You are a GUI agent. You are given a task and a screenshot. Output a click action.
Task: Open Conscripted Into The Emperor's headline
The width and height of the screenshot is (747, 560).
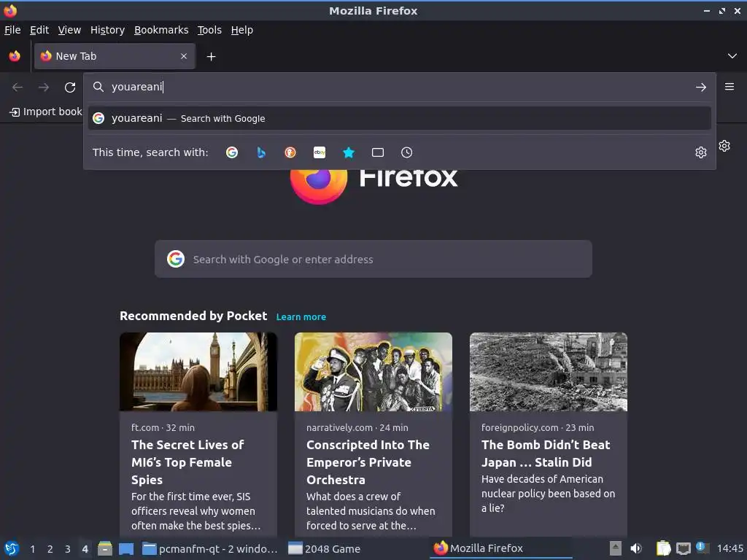[x=368, y=462]
